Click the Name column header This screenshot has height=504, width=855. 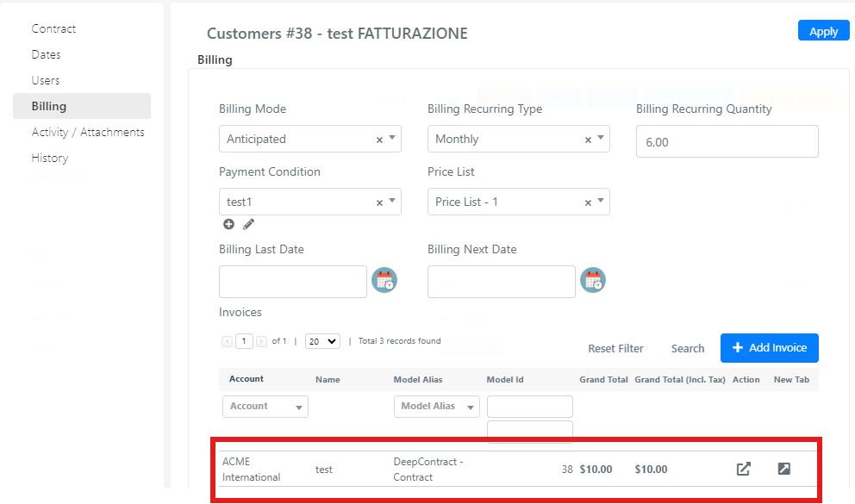[x=328, y=379]
